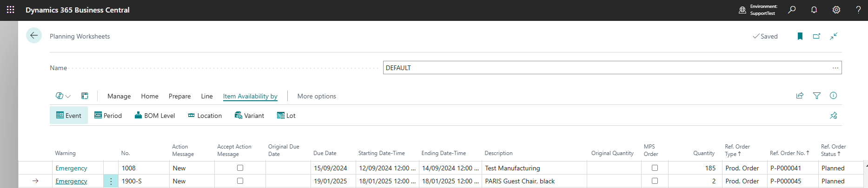Select the Item Availability by tab
The height and width of the screenshot is (188, 868).
[250, 96]
